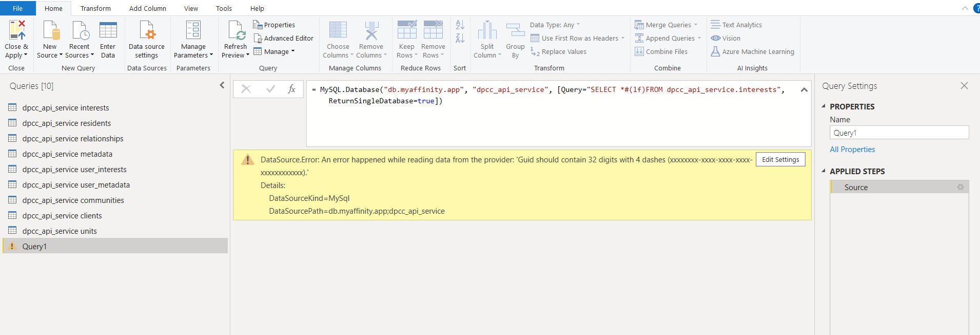Click the gear icon on Source step
This screenshot has width=980, height=335.
click(x=960, y=188)
